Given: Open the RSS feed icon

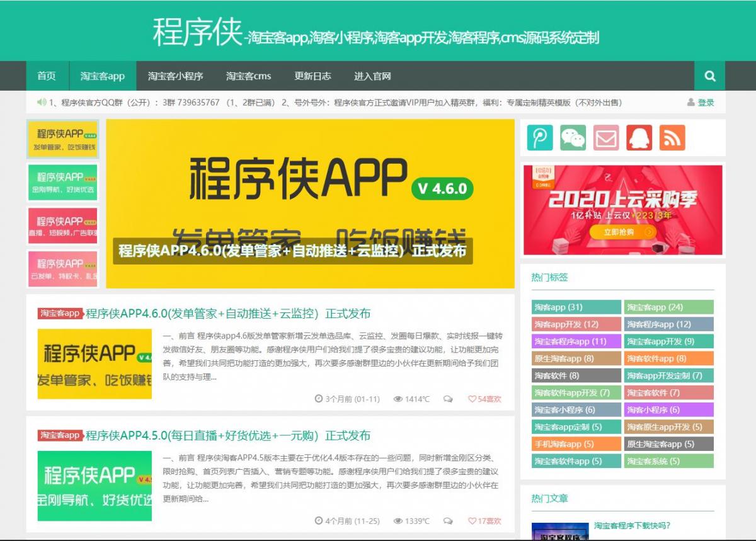Looking at the screenshot, I should [x=672, y=138].
